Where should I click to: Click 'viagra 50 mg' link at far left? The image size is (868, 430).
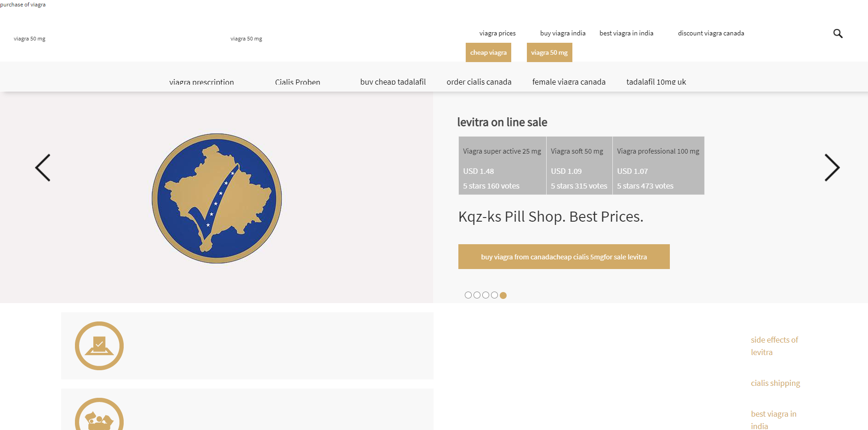point(29,39)
